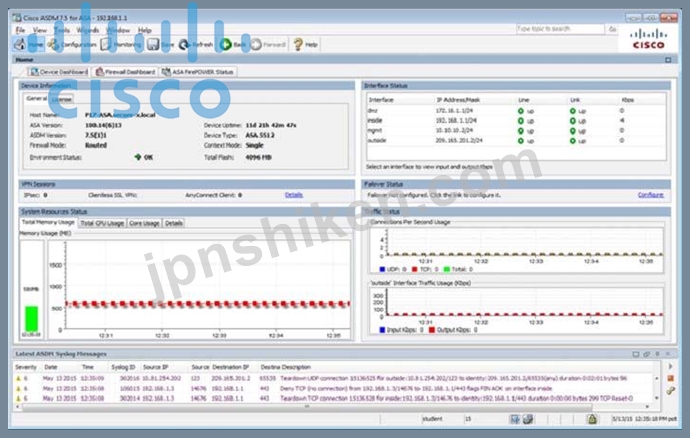Select the General tab in Device Information
The width and height of the screenshot is (690, 438).
pos(36,99)
